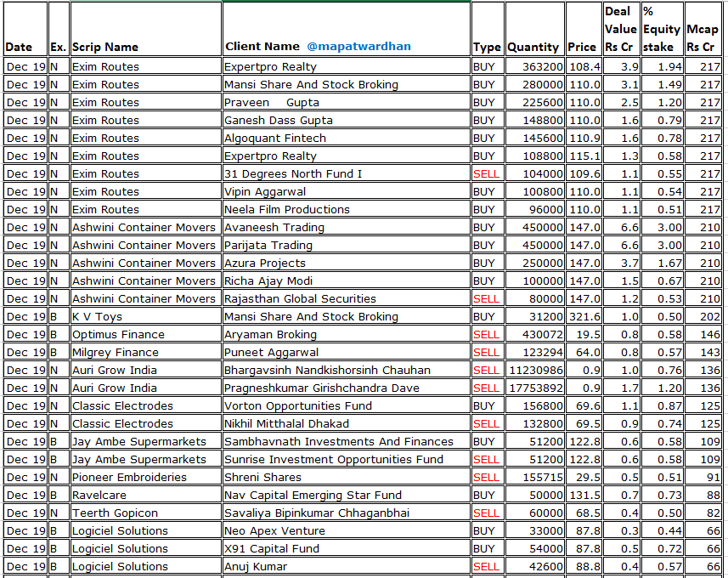Click the 'Shreni Shares' client cell
This screenshot has width=728, height=578.
pyautogui.click(x=347, y=477)
